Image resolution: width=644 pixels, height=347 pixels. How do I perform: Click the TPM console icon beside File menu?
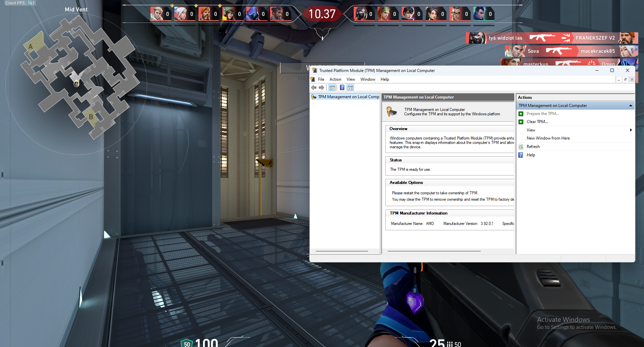[313, 79]
